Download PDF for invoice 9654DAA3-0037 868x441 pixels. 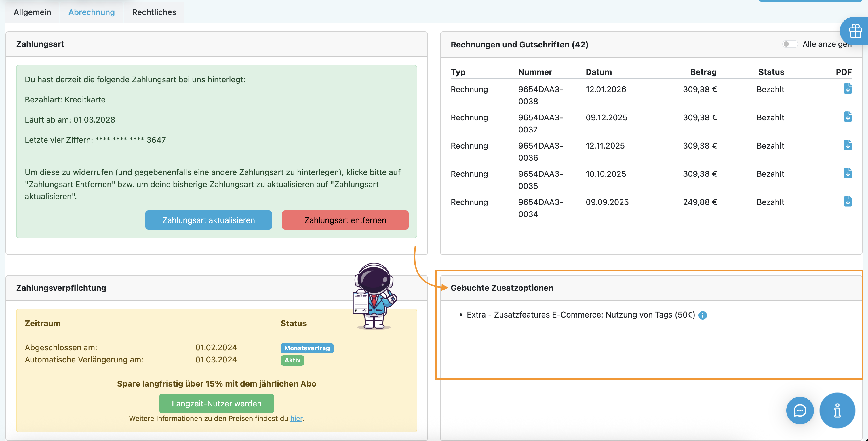pyautogui.click(x=848, y=117)
